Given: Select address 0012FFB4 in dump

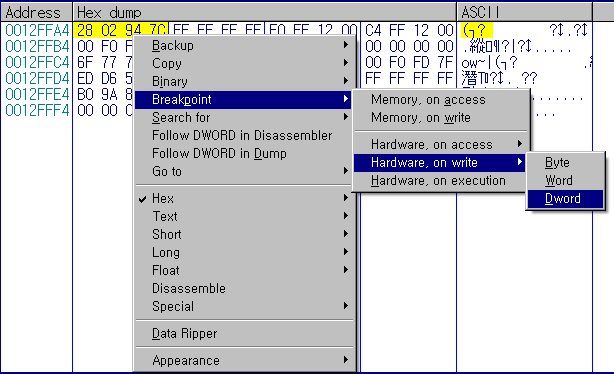Looking at the screenshot, I should point(37,46).
